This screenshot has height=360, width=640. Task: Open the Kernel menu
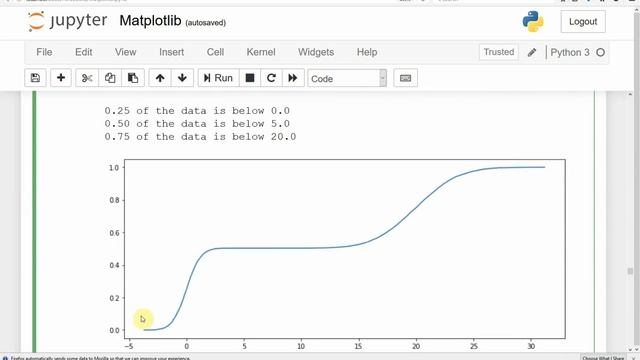click(x=261, y=52)
